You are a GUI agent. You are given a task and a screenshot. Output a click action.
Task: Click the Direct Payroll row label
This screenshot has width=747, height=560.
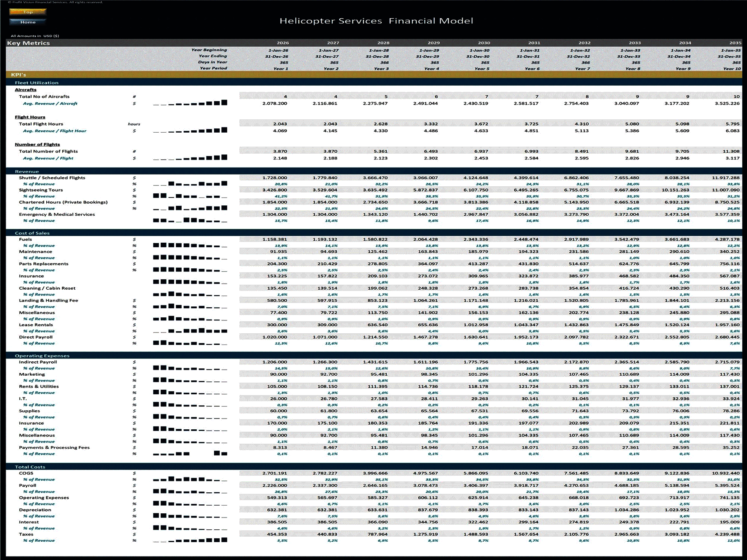coord(36,338)
